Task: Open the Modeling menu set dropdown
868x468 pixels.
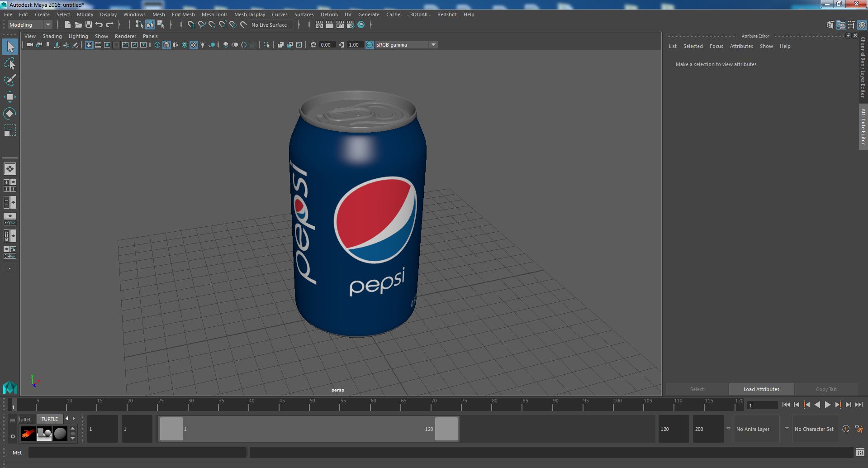Action: pos(30,25)
